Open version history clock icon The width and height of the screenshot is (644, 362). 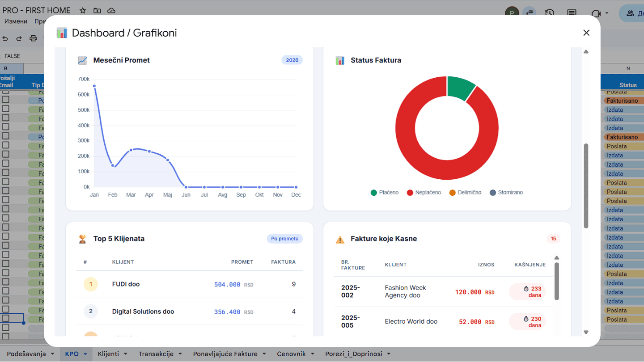point(550,13)
